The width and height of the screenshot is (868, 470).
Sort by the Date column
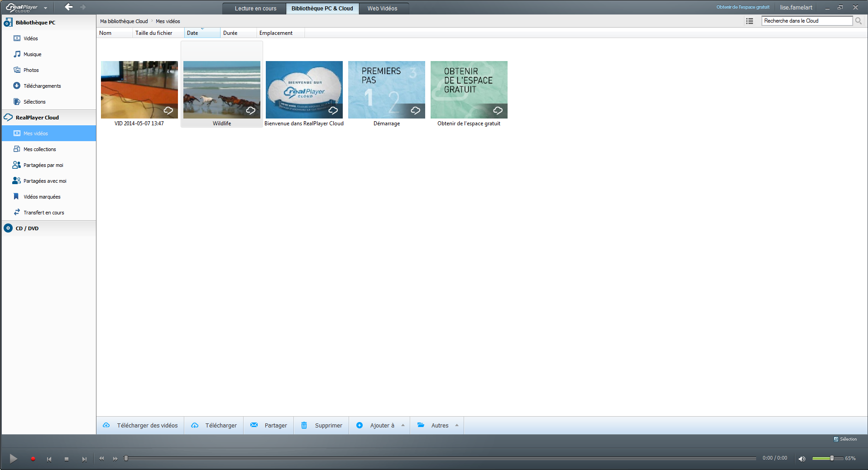click(202, 33)
